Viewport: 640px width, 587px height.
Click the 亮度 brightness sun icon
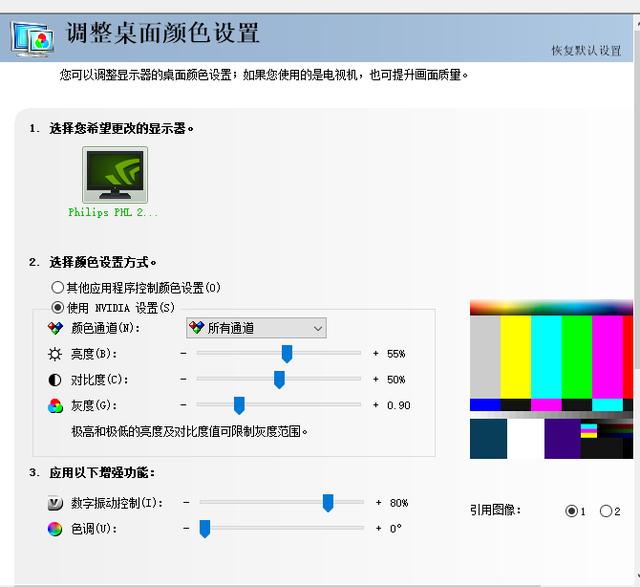click(x=55, y=354)
